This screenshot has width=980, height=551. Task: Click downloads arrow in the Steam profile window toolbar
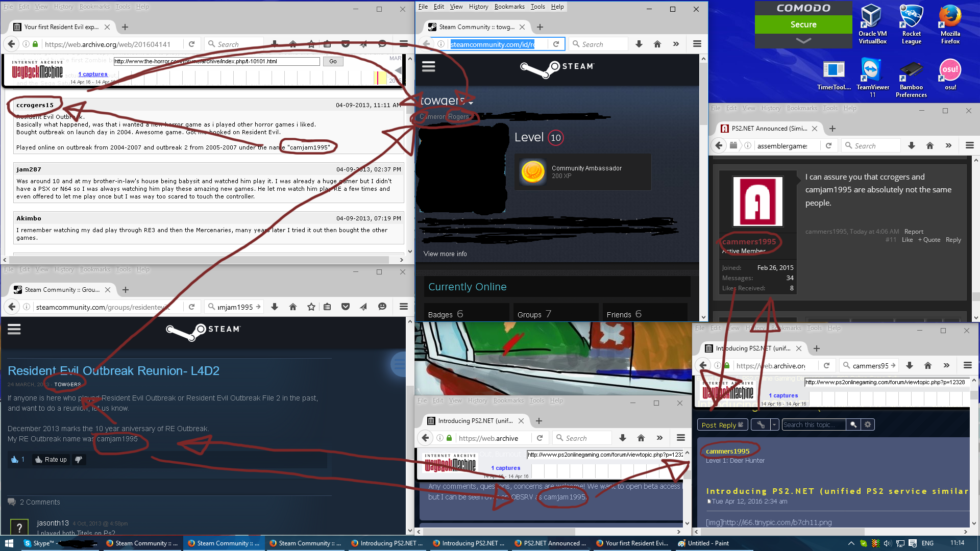coord(639,44)
